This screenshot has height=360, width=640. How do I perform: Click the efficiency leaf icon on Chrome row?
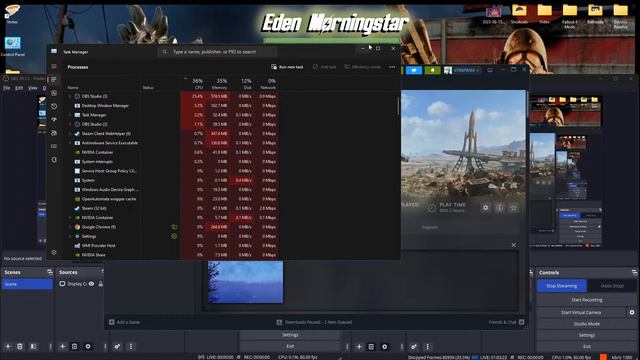(174, 227)
